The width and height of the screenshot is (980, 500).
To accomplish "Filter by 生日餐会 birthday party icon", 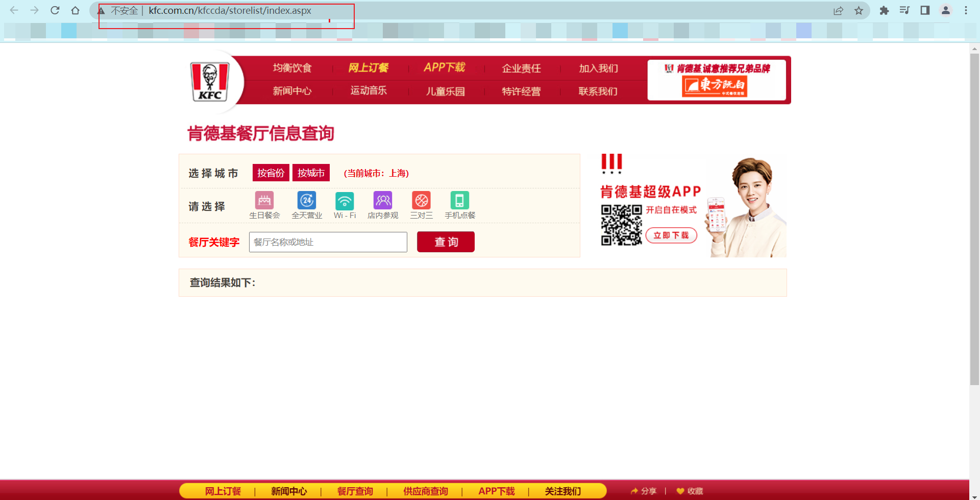I will pos(264,200).
